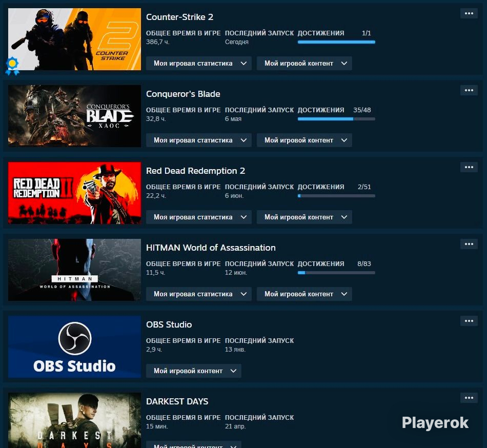The width and height of the screenshot is (487, 448).
Task: Click the 'Сегодня' last launch value
Action: click(237, 42)
